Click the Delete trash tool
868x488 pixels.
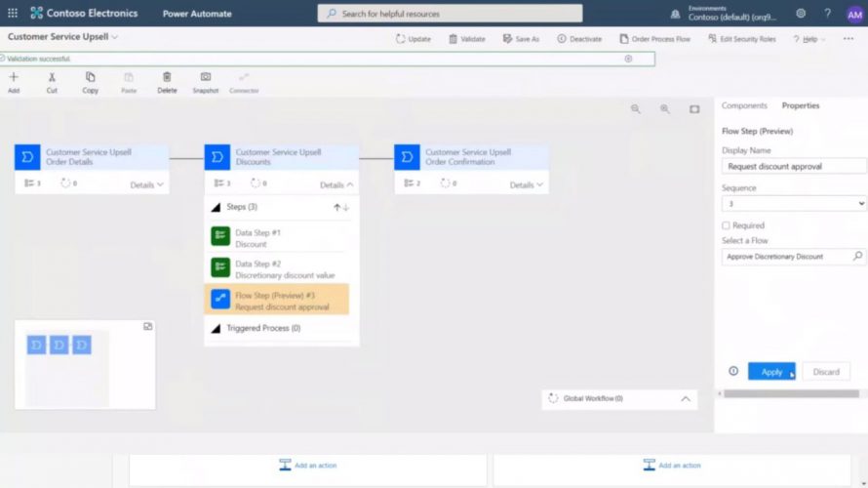(x=167, y=83)
